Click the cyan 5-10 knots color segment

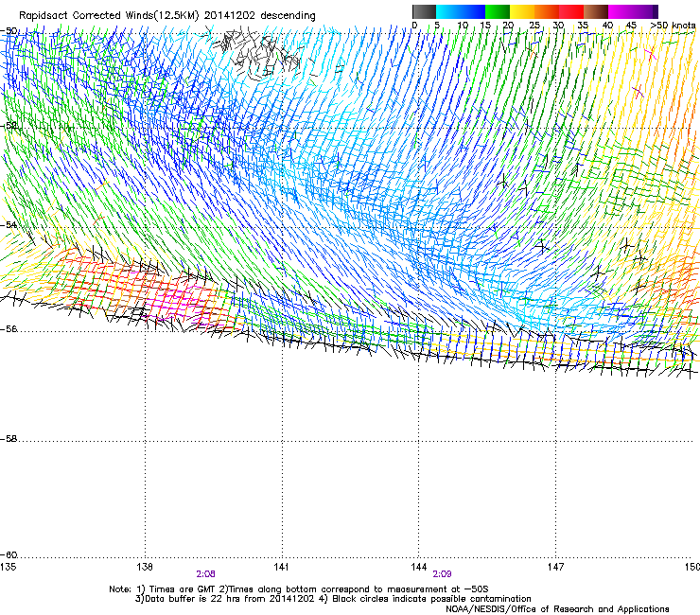(448, 11)
